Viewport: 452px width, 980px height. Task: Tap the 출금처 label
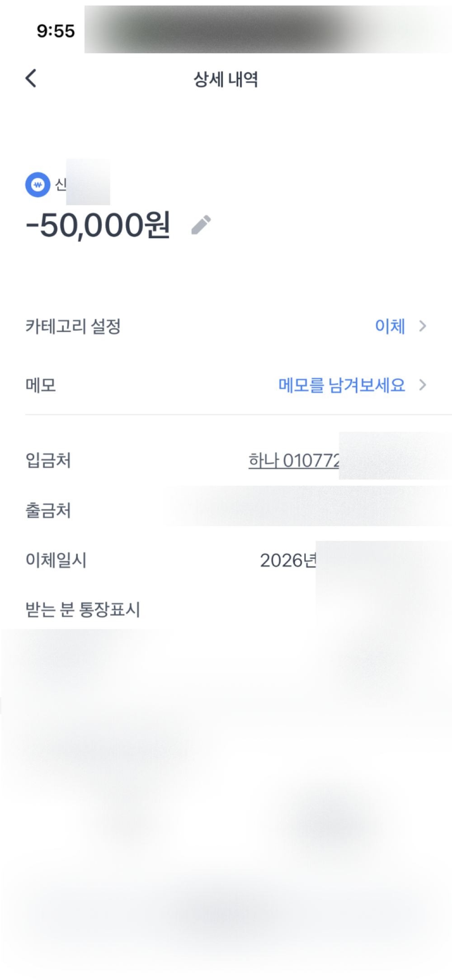pos(48,510)
